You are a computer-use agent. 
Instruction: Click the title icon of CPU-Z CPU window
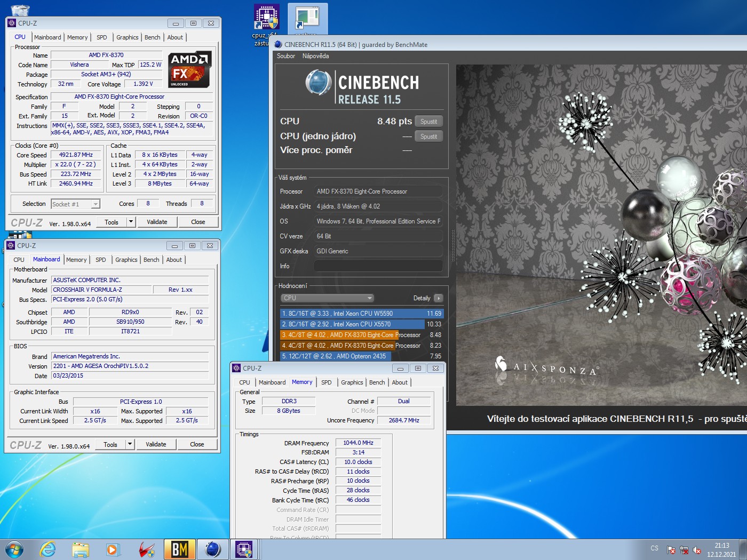[x=12, y=23]
